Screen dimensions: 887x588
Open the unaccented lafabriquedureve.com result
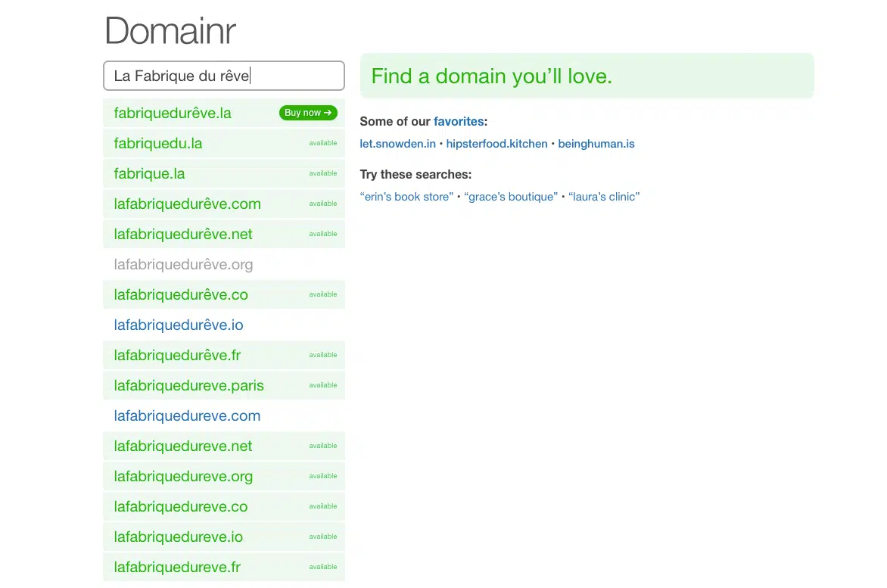click(187, 416)
